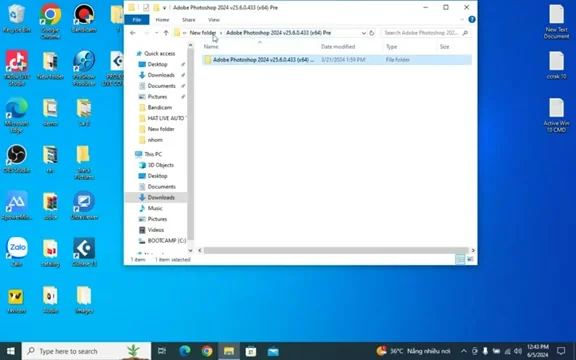
Task: Open the Bandicam desktop shortcut
Action: coord(84,18)
